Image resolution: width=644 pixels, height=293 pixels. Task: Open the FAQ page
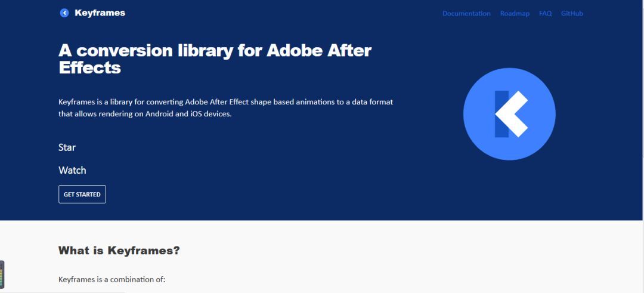click(x=545, y=14)
